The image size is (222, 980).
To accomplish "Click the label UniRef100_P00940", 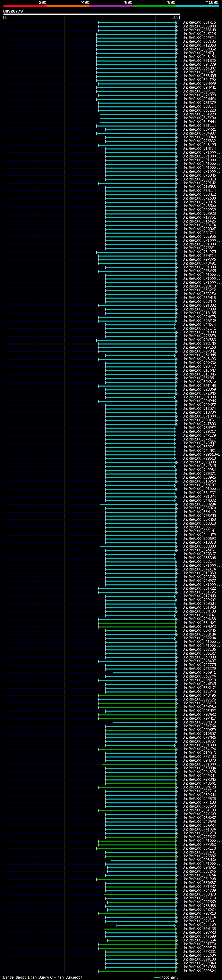I will [199, 137].
